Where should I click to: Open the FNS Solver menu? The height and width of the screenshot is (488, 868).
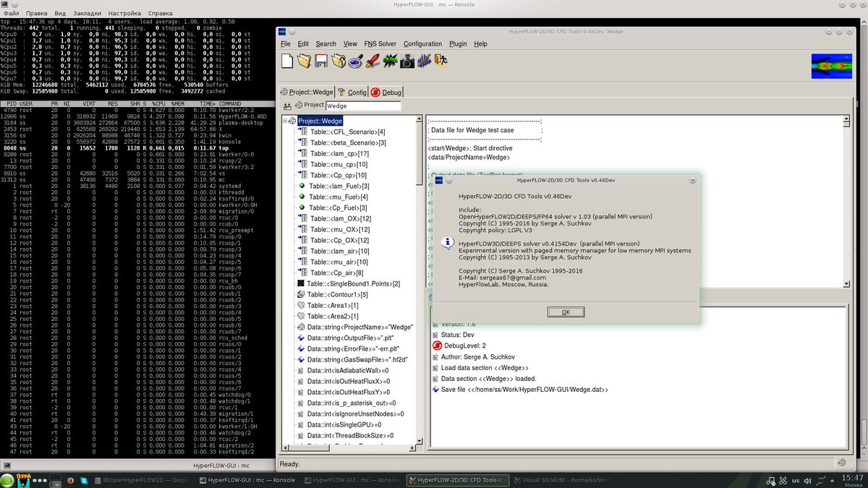pos(379,43)
